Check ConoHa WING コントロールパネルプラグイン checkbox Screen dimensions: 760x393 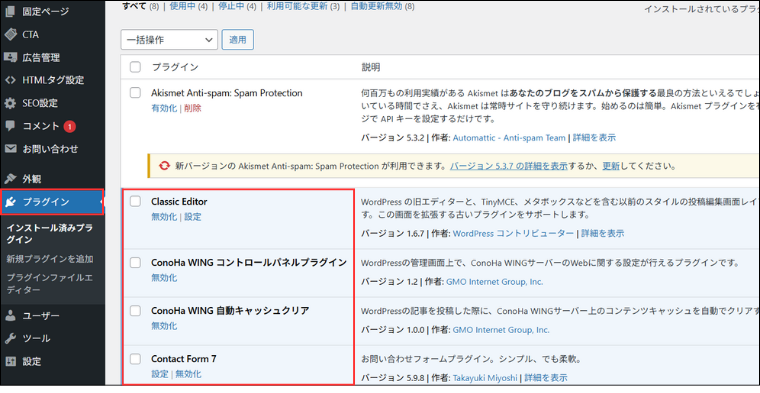pyautogui.click(x=135, y=262)
